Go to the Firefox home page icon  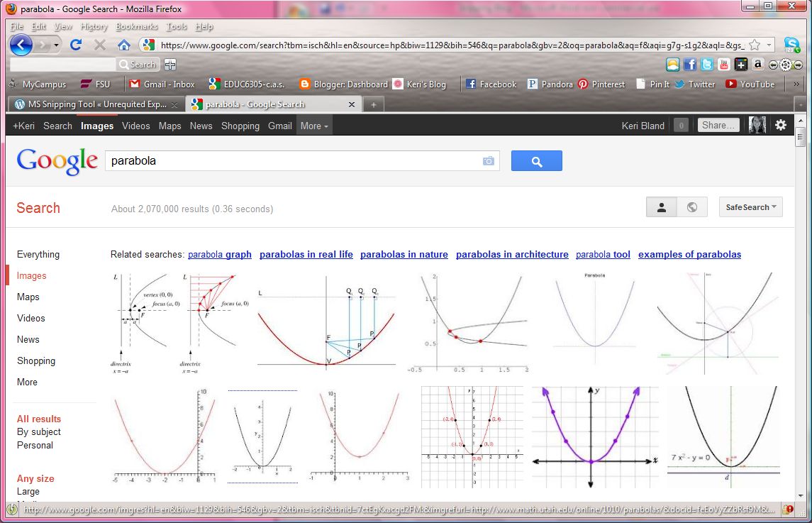[x=124, y=45]
